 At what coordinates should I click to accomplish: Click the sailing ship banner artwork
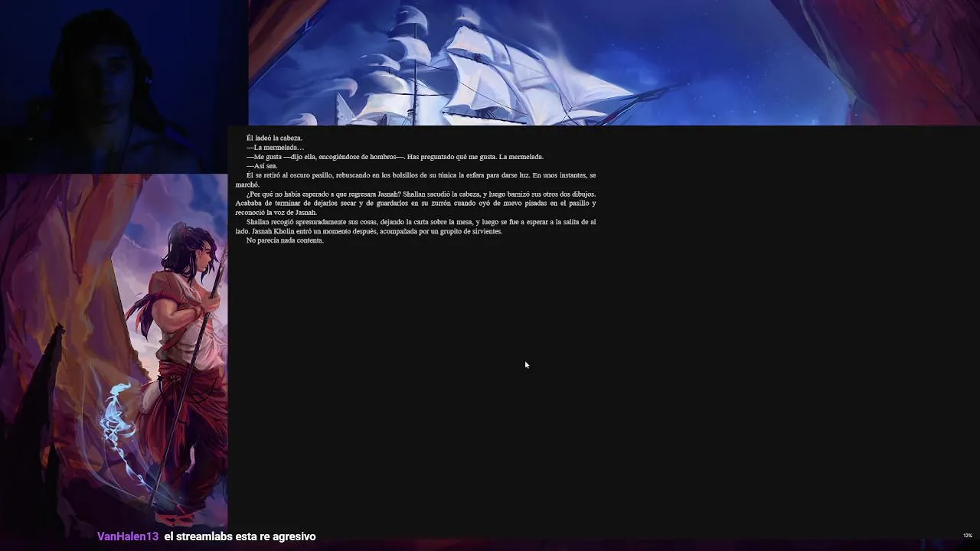click(614, 63)
